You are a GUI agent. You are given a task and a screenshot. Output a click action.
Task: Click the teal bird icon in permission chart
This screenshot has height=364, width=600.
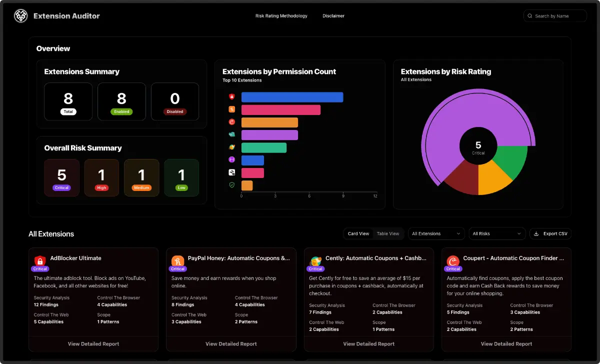pyautogui.click(x=231, y=134)
